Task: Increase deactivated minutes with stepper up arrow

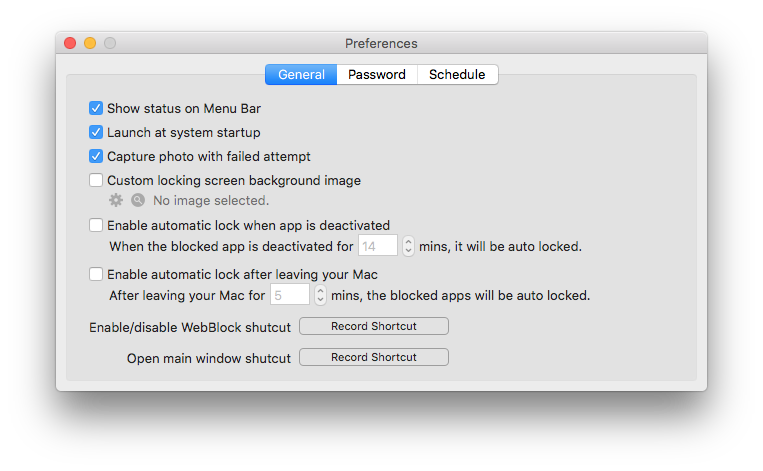Action: pos(408,241)
